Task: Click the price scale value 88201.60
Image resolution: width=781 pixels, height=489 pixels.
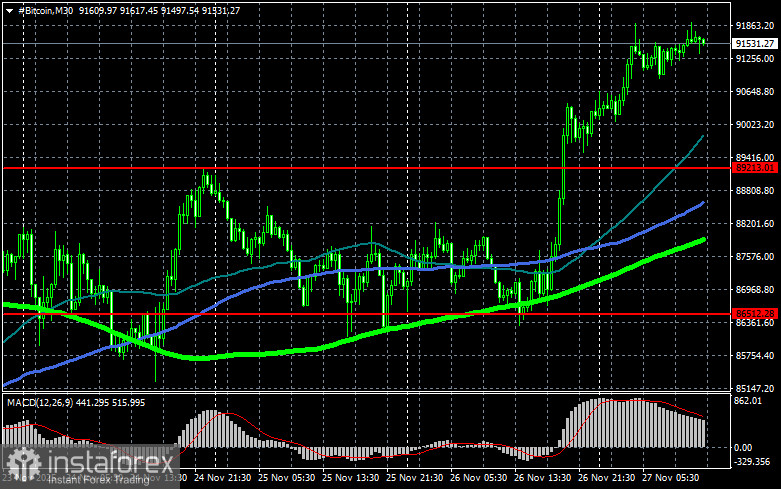Action: tap(755, 224)
